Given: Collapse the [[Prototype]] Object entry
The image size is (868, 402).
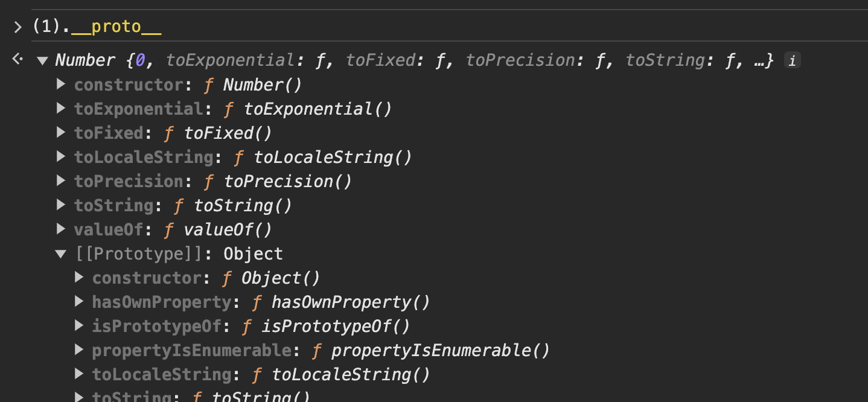Looking at the screenshot, I should click(60, 254).
